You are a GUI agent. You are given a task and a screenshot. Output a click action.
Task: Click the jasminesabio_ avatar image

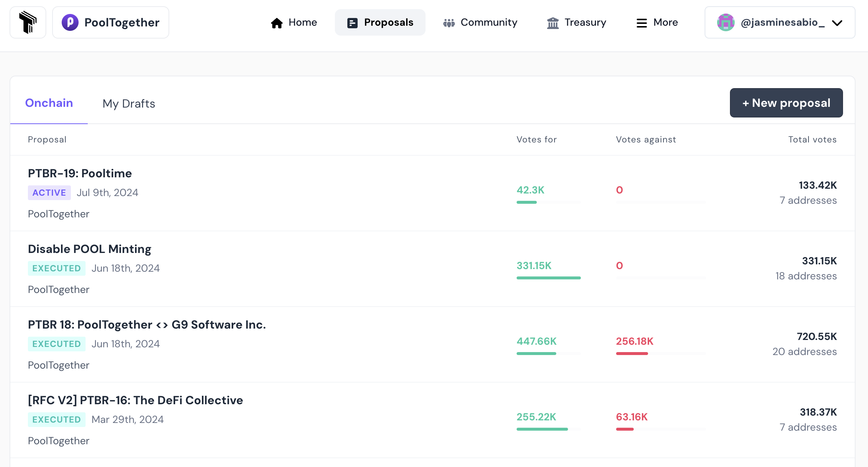(x=726, y=23)
